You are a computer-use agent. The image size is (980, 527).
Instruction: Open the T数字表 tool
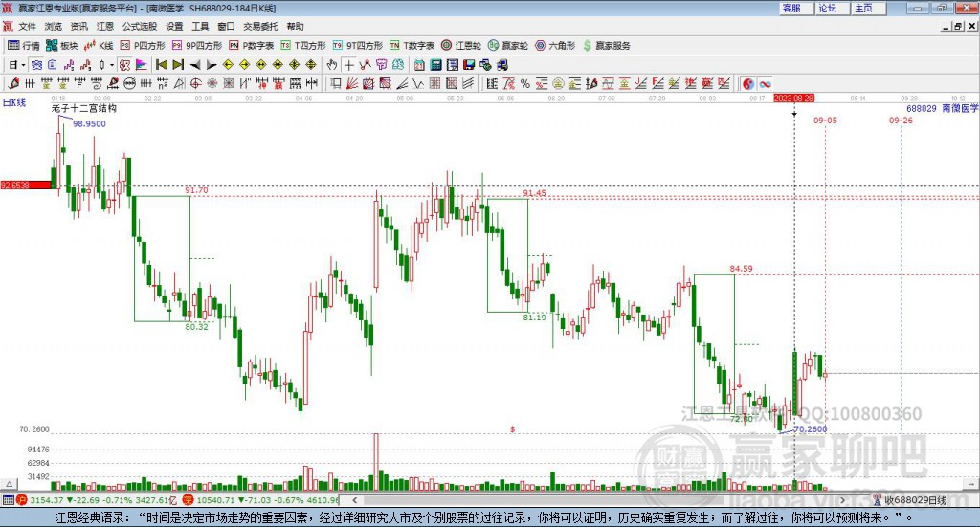[x=412, y=46]
